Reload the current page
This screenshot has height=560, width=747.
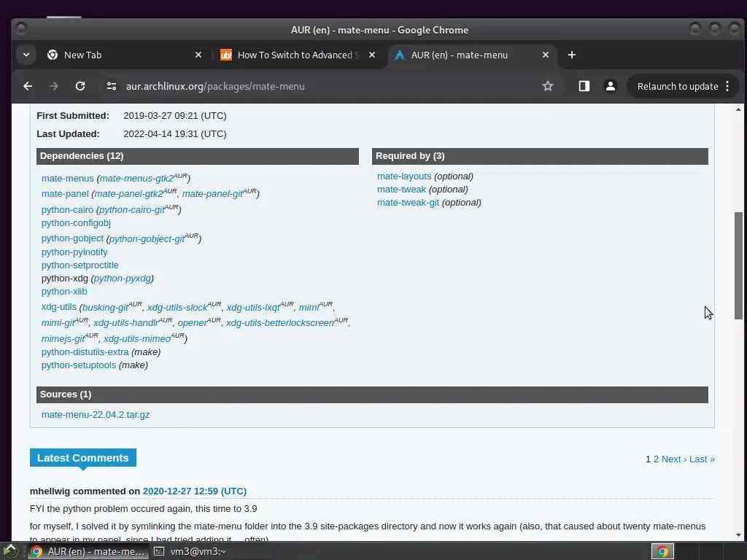point(80,86)
